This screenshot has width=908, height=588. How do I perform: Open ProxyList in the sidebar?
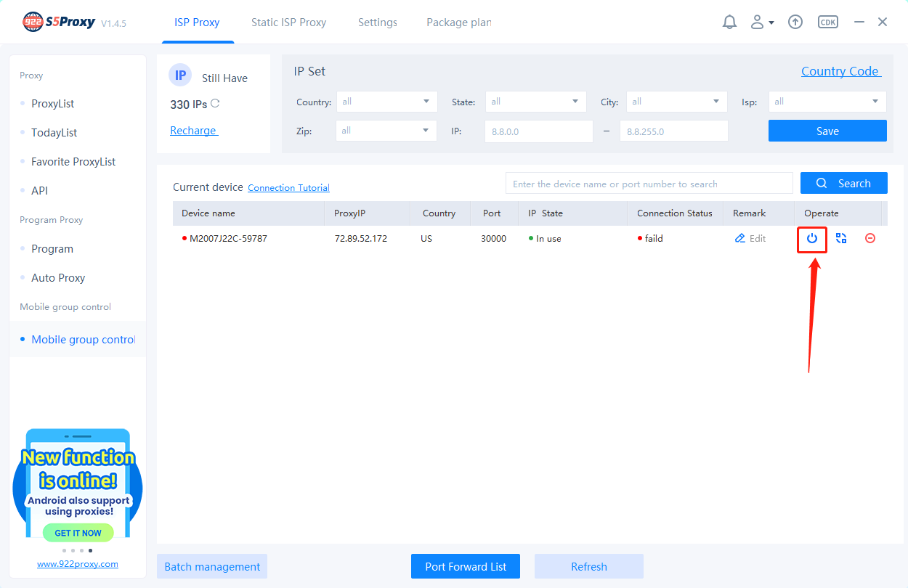[x=53, y=104]
